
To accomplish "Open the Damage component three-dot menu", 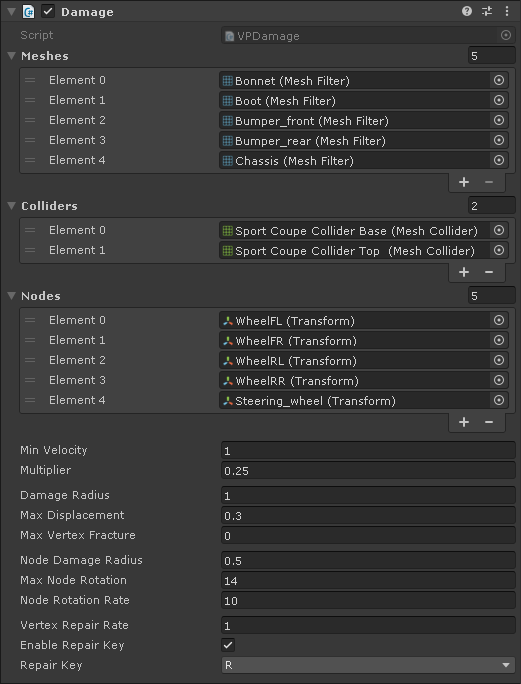I will [507, 11].
